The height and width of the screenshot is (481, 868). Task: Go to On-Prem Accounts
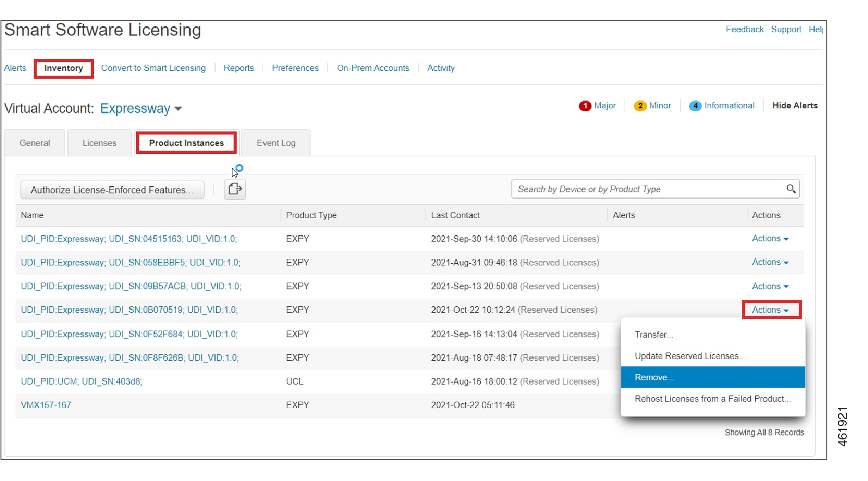(373, 68)
